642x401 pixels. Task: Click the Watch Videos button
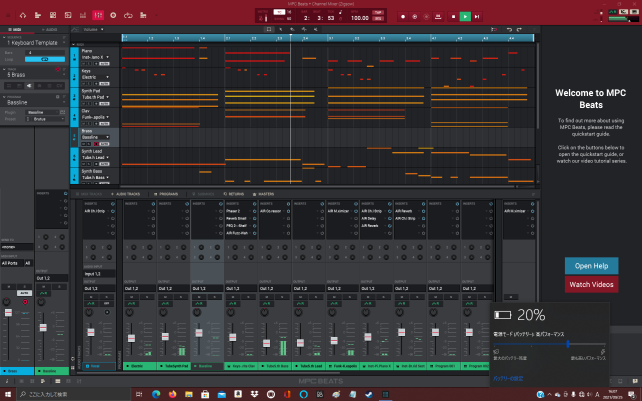pyautogui.click(x=590, y=285)
